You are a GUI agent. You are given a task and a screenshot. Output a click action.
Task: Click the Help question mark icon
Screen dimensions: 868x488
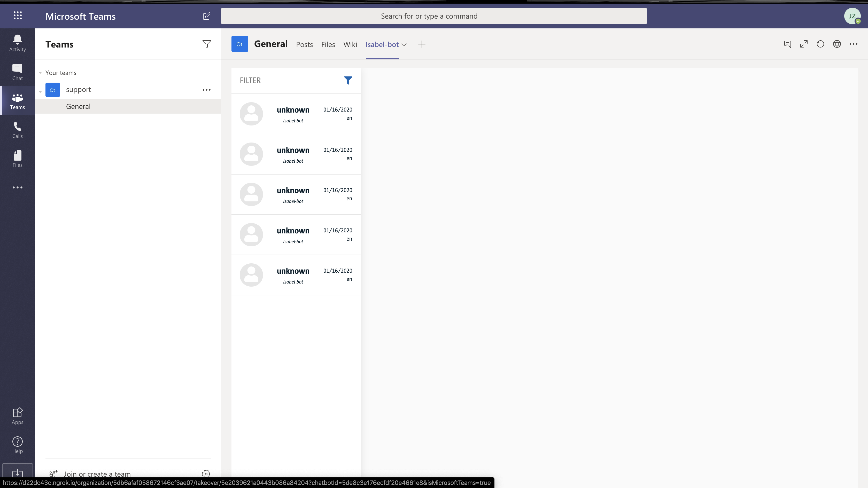[x=17, y=445]
